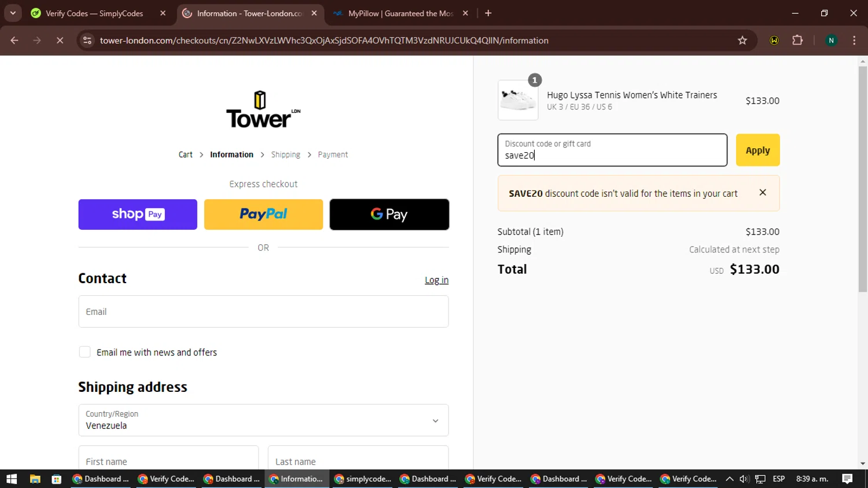
Task: Open the yellow W browser extension
Action: point(774,41)
